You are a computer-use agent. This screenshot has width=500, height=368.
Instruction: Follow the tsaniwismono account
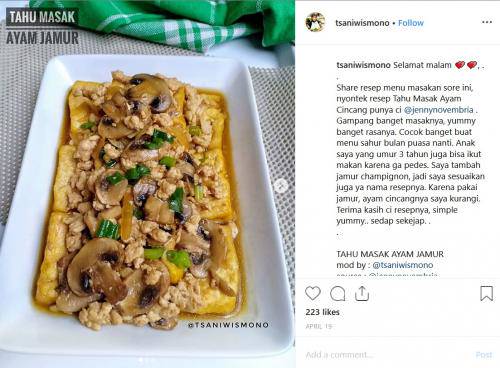pos(411,23)
